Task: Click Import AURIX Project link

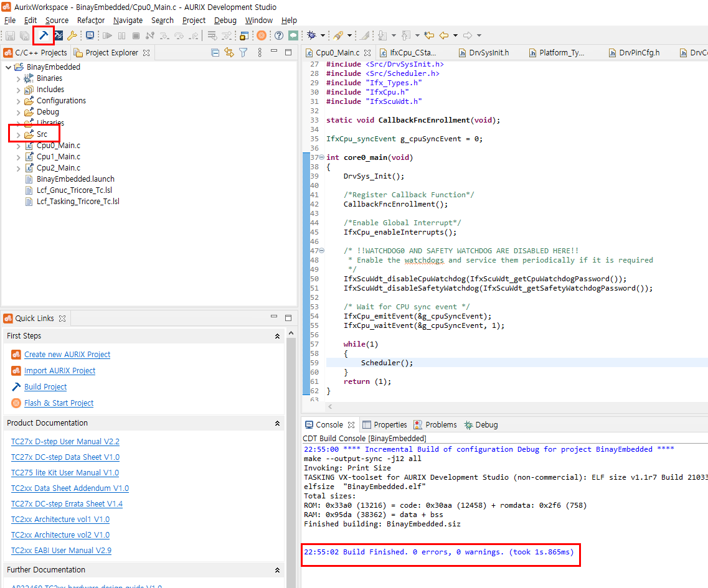Action: point(60,371)
